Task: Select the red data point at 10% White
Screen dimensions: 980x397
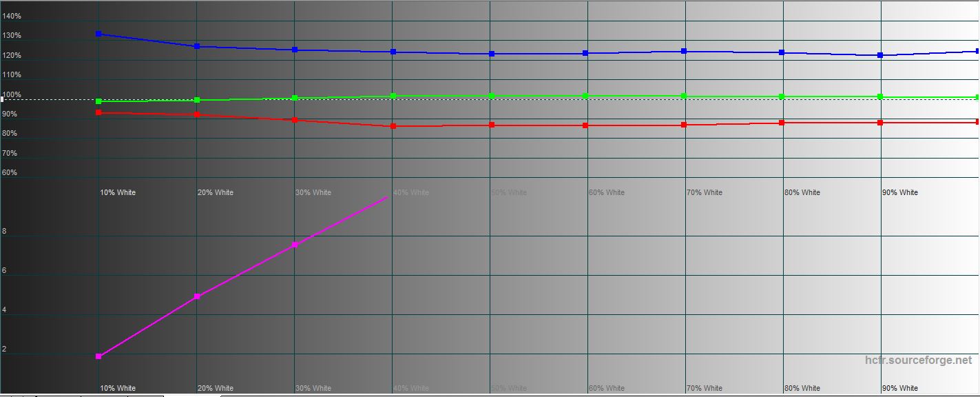Action: point(98,112)
